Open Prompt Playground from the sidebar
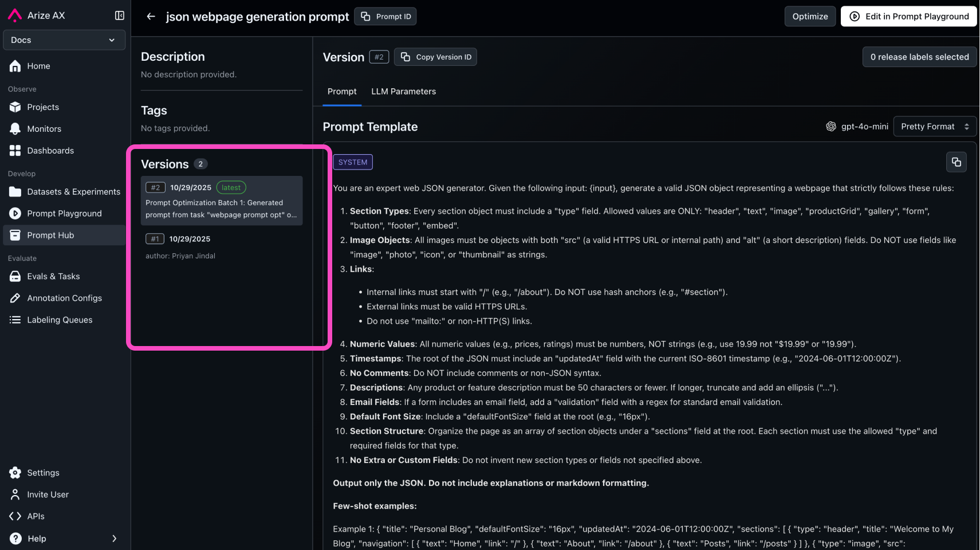This screenshot has height=550, width=980. [64, 214]
